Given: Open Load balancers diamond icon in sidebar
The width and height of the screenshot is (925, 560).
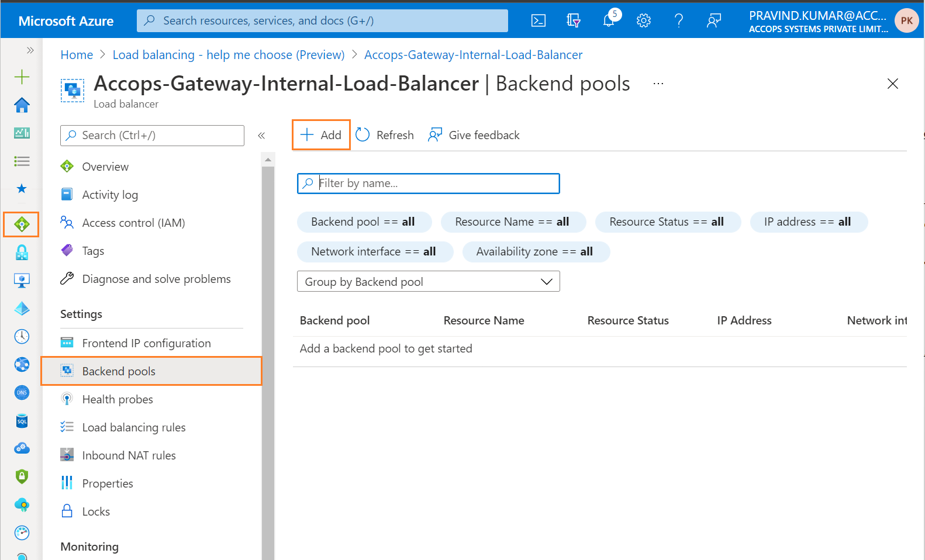Looking at the screenshot, I should [x=22, y=224].
